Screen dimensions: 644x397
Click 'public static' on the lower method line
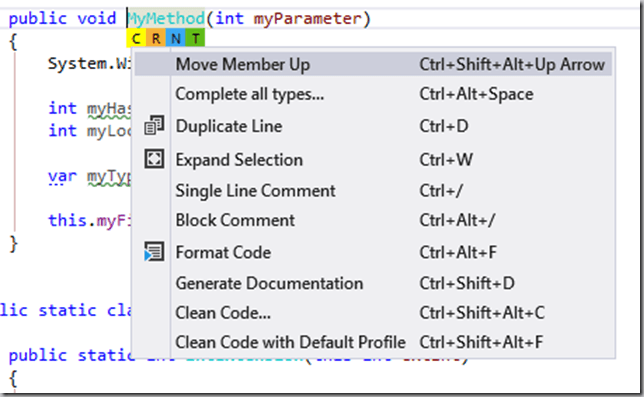(71, 355)
